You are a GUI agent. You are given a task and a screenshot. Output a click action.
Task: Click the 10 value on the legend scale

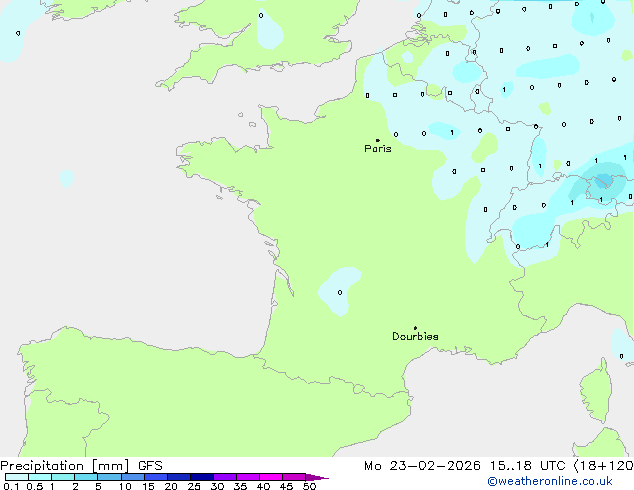(125, 486)
